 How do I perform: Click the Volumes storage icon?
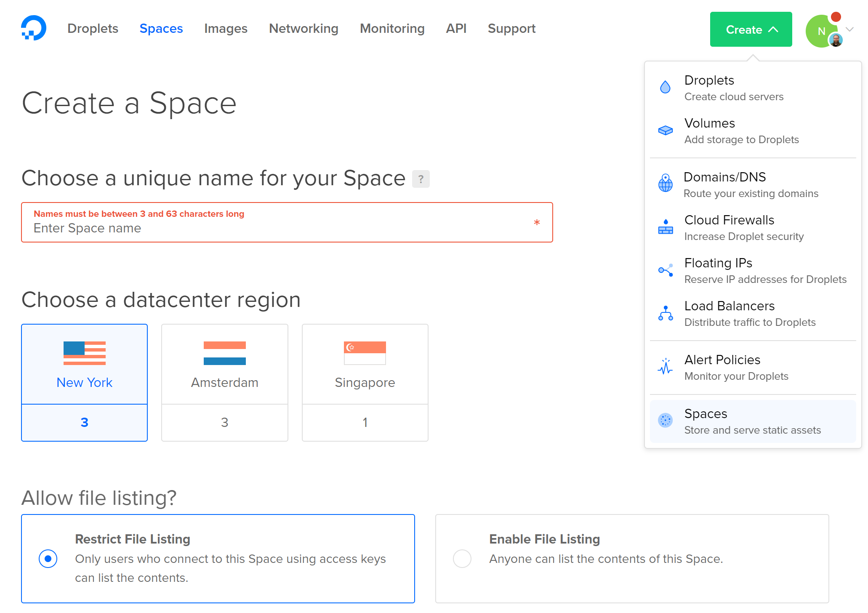pos(666,131)
